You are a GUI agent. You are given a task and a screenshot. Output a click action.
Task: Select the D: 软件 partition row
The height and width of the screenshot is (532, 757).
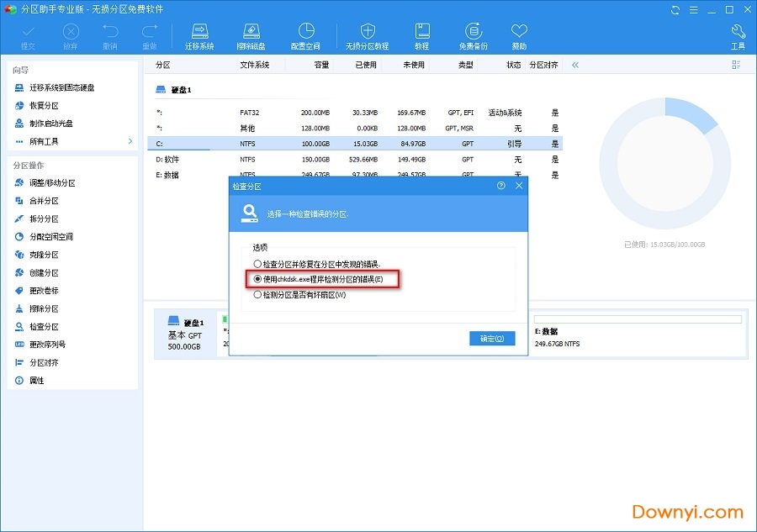click(x=353, y=159)
